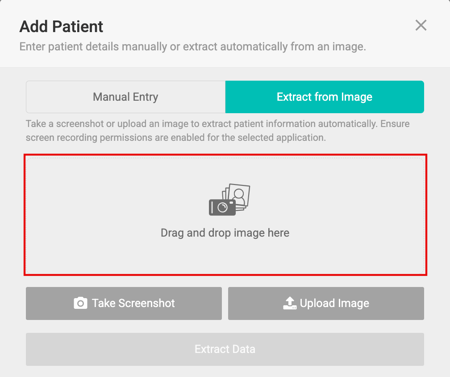Close the Add Patient dialog

[x=421, y=25]
